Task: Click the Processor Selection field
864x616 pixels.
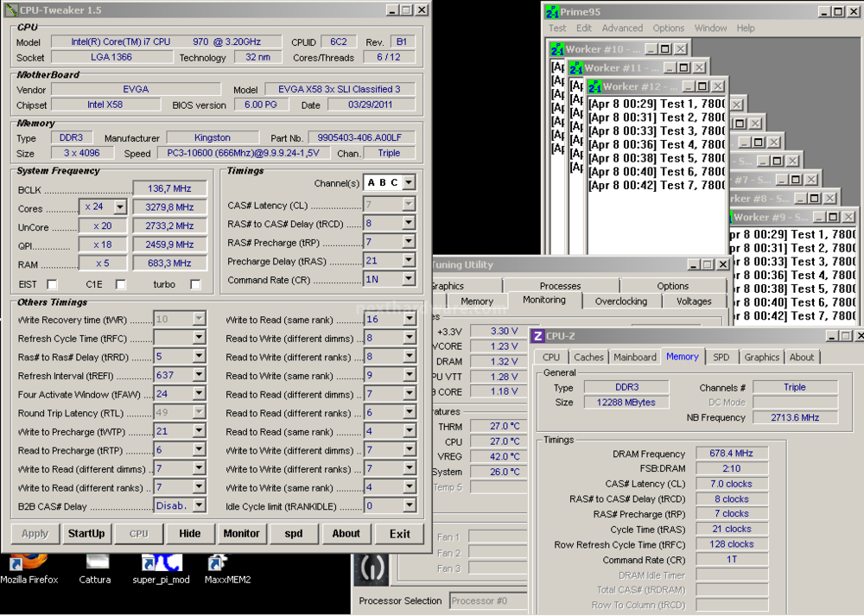Action: (487, 601)
